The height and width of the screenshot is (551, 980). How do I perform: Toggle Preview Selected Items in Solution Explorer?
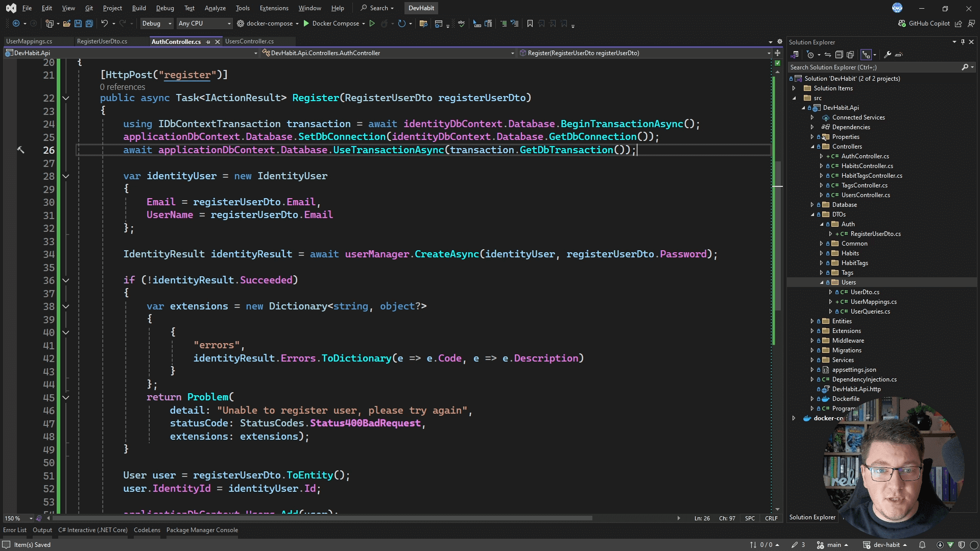tap(867, 55)
